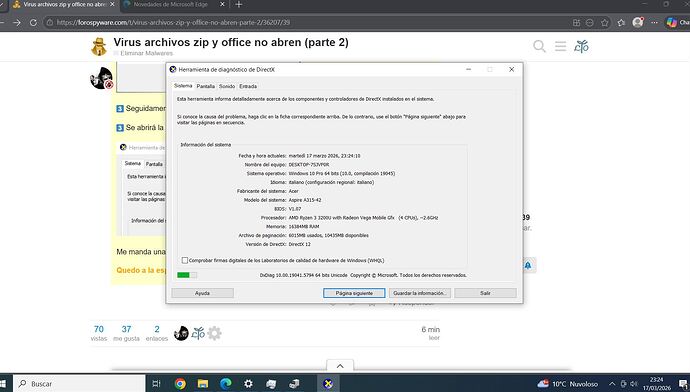Click the '6 min leer' reading time
The height and width of the screenshot is (392, 690).
[x=430, y=333]
